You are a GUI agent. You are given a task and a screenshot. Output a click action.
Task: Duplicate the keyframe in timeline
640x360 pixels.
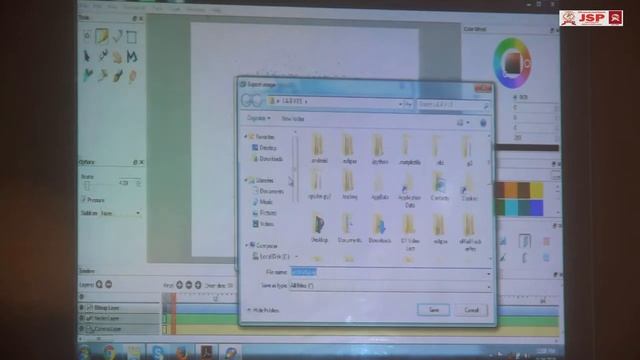(198, 285)
